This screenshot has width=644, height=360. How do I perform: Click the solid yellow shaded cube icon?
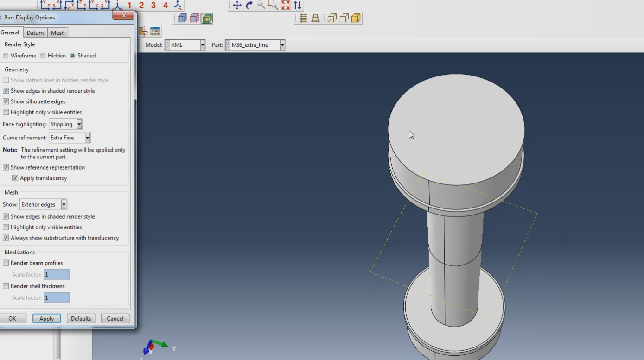(x=355, y=18)
